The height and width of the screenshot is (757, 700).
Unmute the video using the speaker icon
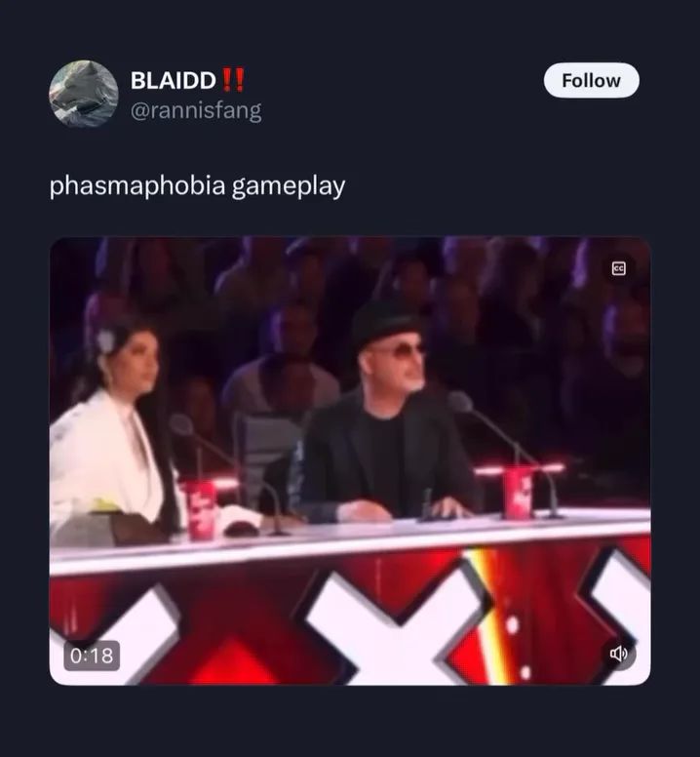pos(618,654)
